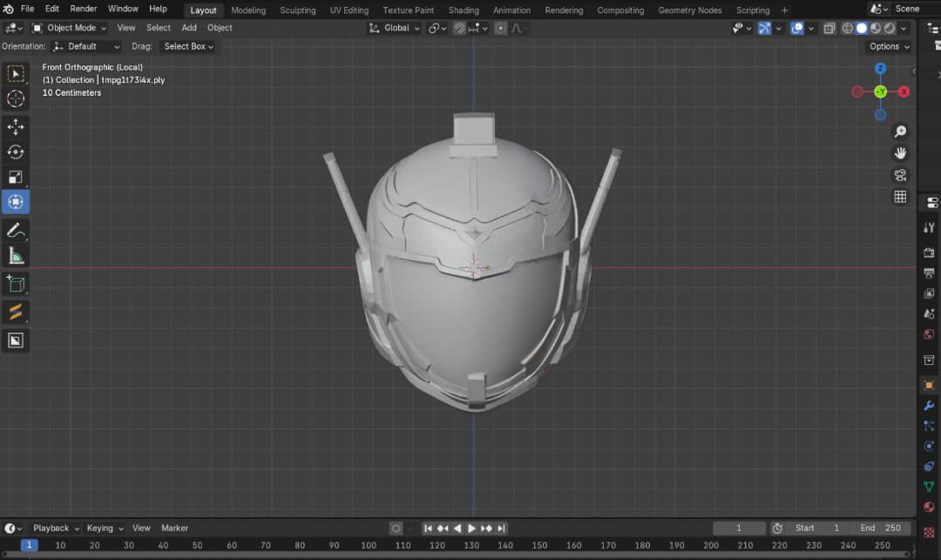Switch to Wireframe shading
941x560 pixels.
848,28
